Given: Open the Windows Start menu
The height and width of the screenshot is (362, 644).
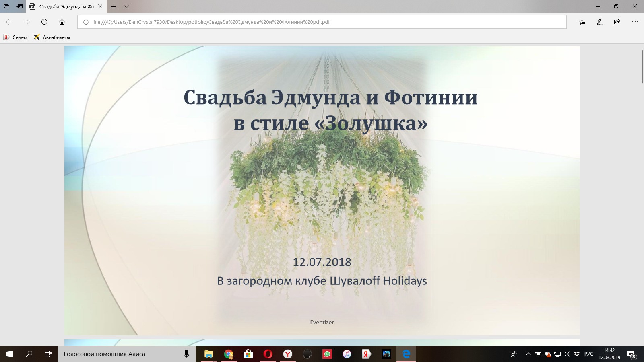Looking at the screenshot, I should tap(10, 354).
